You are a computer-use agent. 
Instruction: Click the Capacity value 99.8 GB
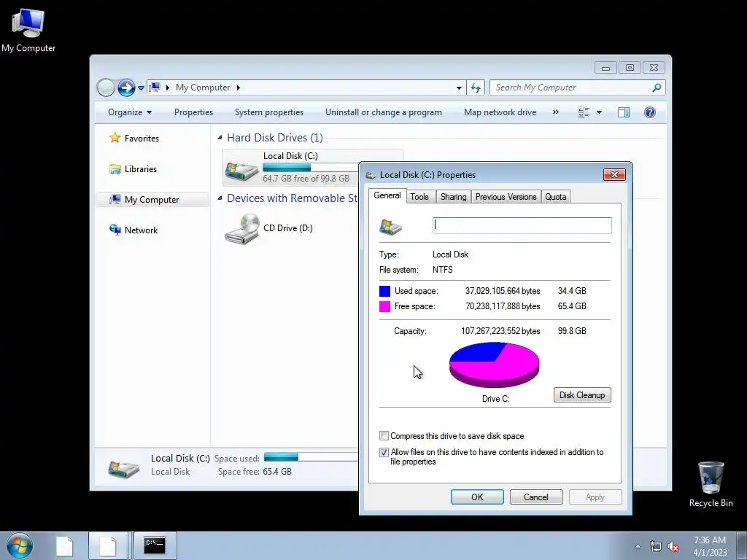click(x=572, y=331)
